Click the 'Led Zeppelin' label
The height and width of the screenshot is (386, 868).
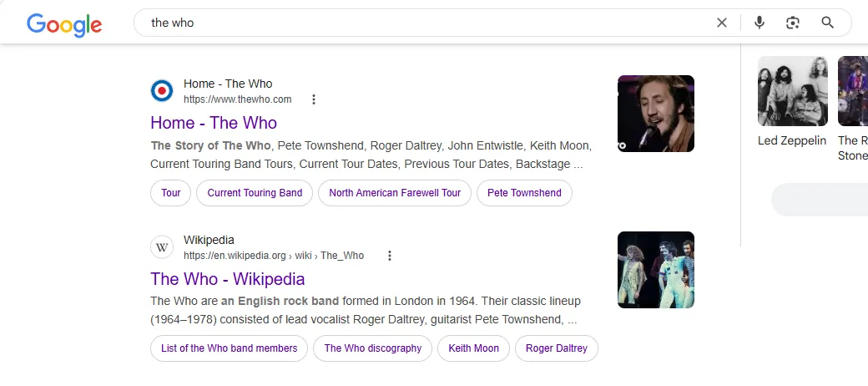coord(792,140)
